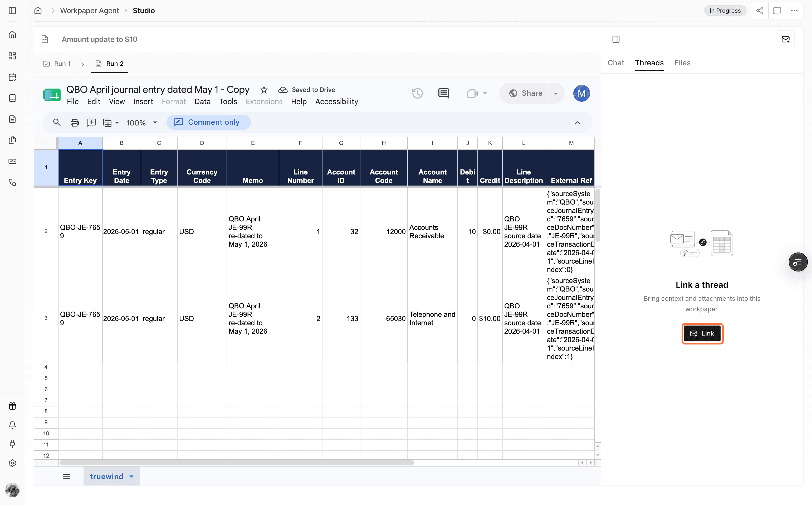Click the horizontal scrollbar of the sheet
Screen dimensions: 812x505
coord(237,463)
